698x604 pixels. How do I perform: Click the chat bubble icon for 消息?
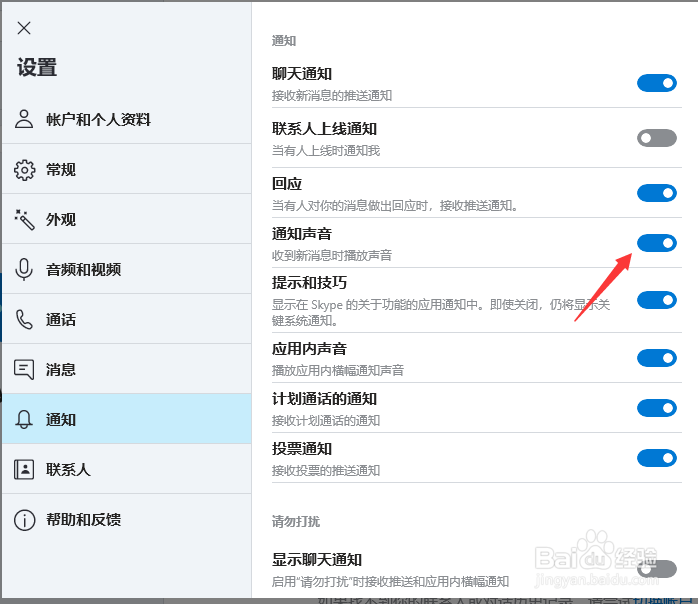coord(25,370)
